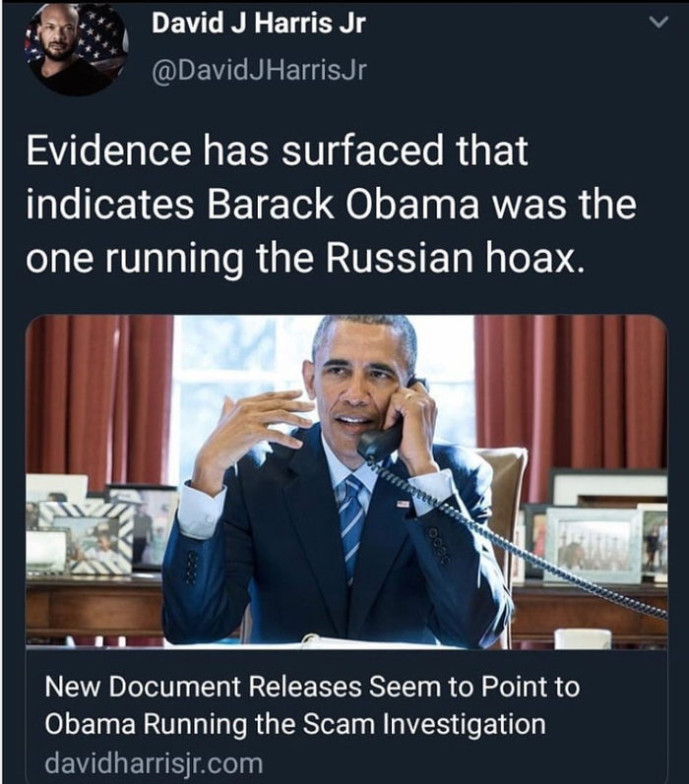Viewport: 689px width, 784px height.
Task: Click the headline line 'Obama Running the Scam Investigation'
Action: coord(295,725)
